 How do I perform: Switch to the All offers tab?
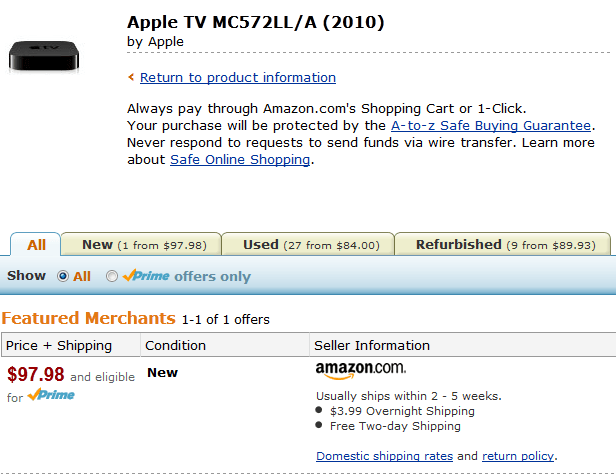click(36, 244)
